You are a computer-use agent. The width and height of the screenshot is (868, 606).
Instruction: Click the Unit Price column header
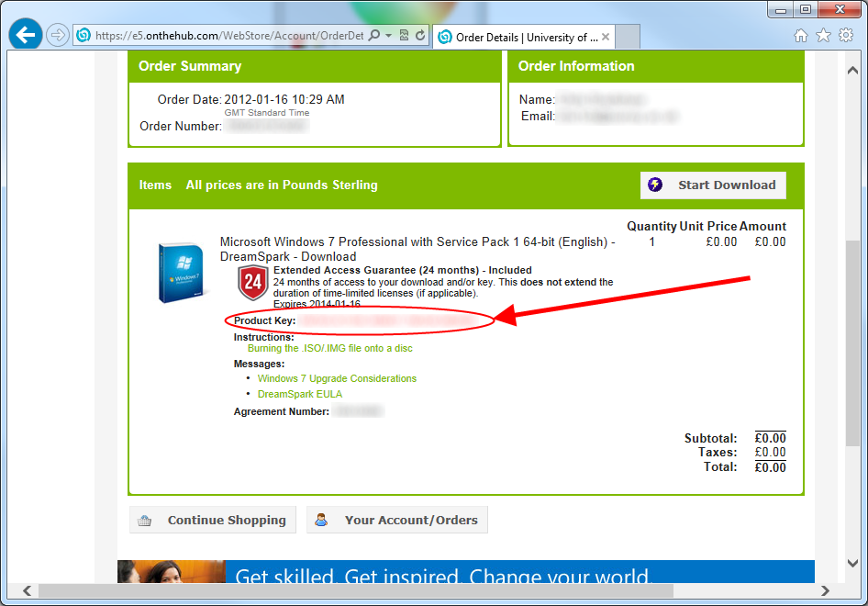tap(708, 226)
